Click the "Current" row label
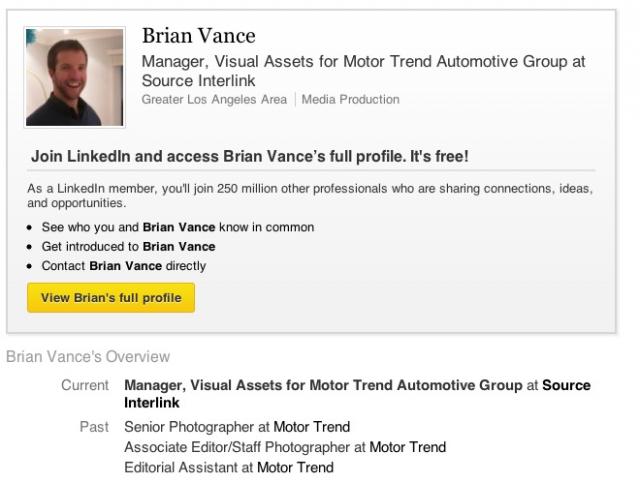The height and width of the screenshot is (483, 640). click(x=85, y=385)
